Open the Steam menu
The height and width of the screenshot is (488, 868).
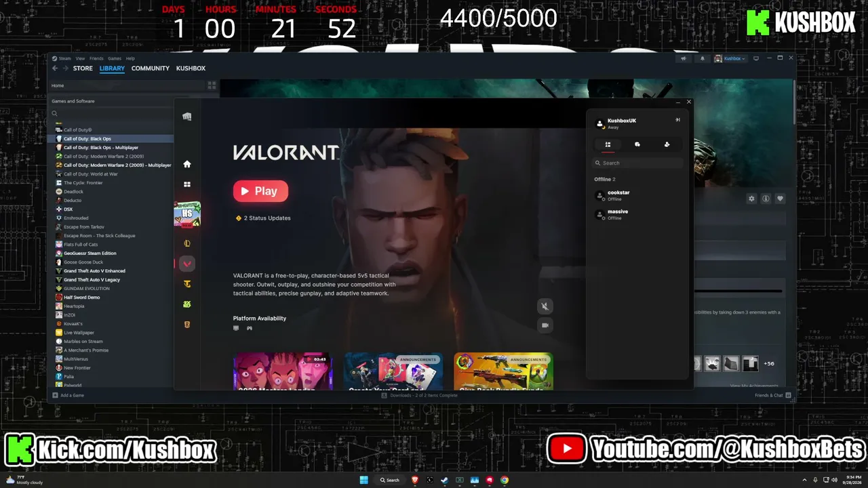pos(62,58)
